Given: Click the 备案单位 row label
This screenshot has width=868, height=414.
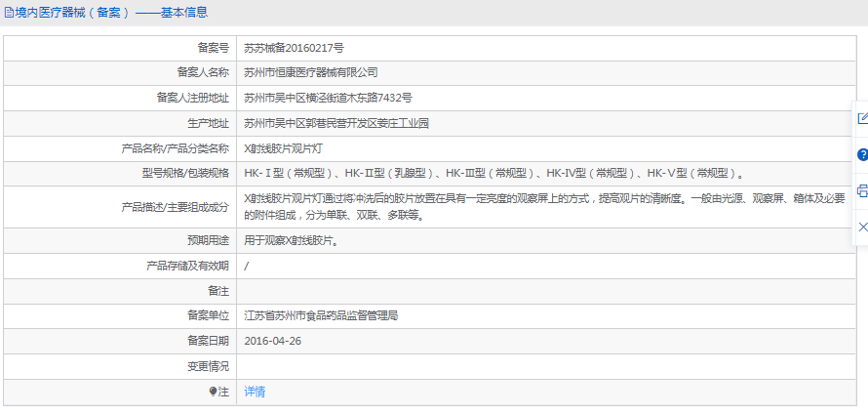Looking at the screenshot, I should (x=208, y=316).
